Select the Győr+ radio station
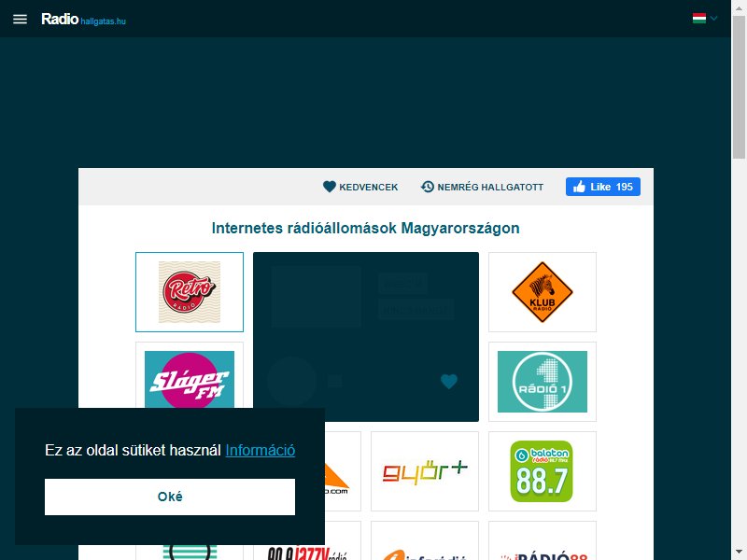747x560 pixels. point(425,471)
